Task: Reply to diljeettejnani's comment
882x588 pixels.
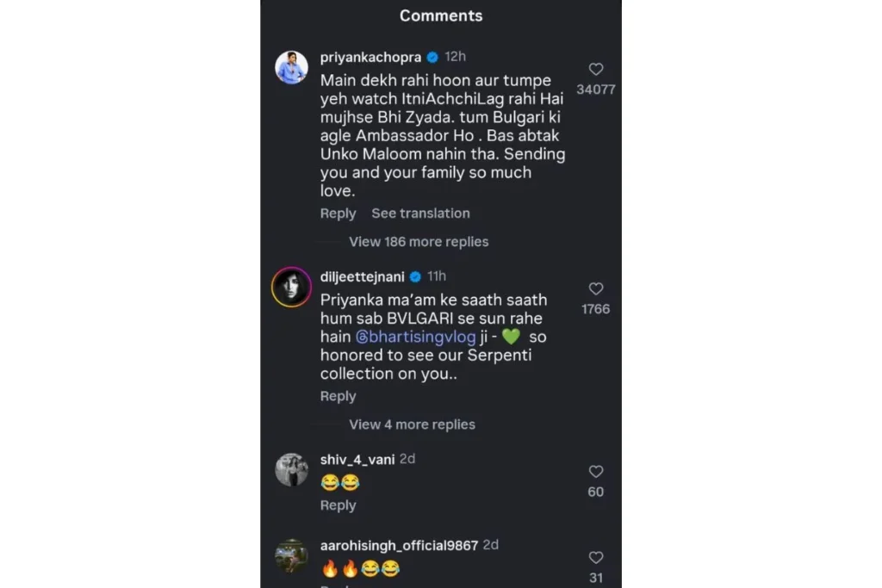Action: point(338,396)
